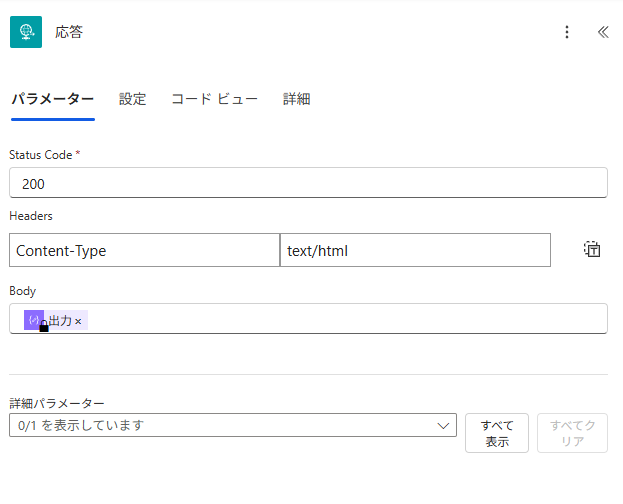623x504 pixels.
Task: Click the 応答 title text
Action: coord(69,32)
